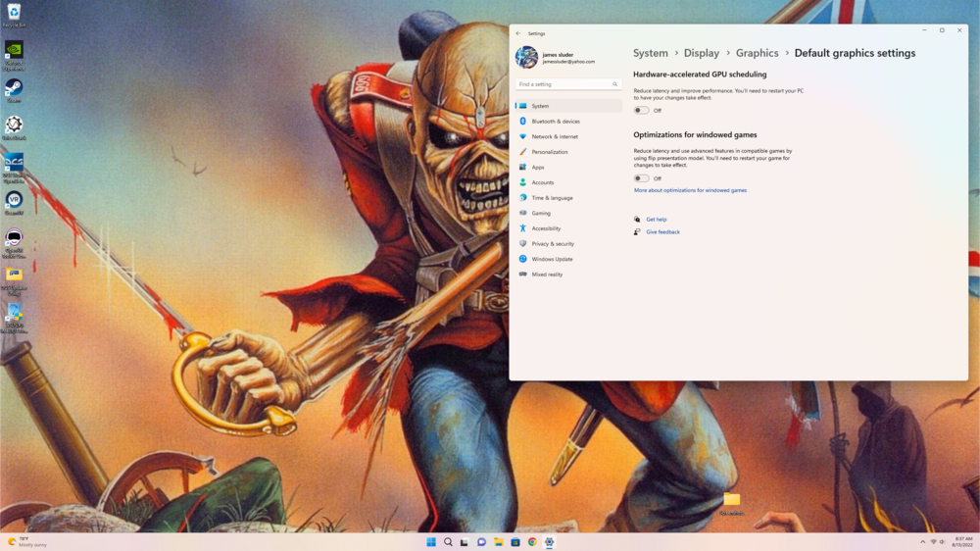
Task: Turn on Hardware-accelerated GPU scheduling switch
Action: (x=641, y=110)
